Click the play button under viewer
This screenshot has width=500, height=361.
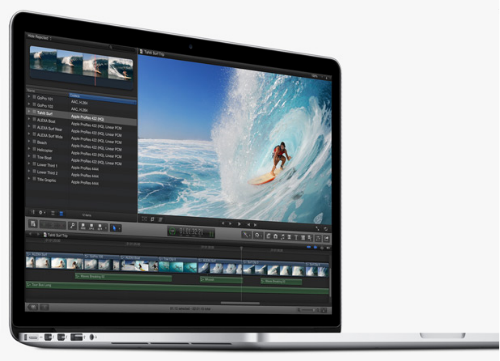(239, 224)
